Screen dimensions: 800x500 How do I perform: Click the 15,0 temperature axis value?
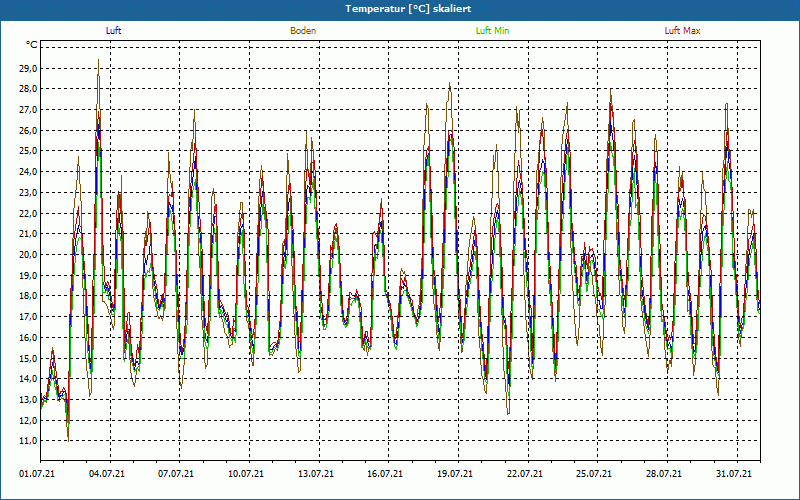pyautogui.click(x=28, y=358)
